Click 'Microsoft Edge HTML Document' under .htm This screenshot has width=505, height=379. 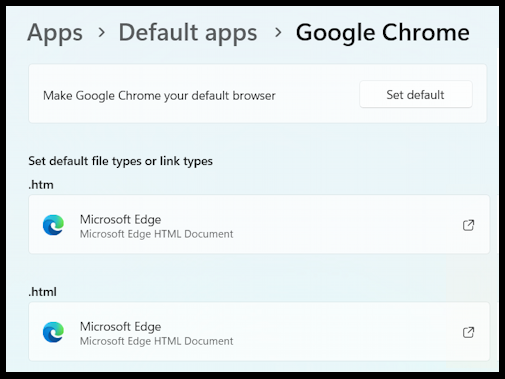[x=156, y=234]
